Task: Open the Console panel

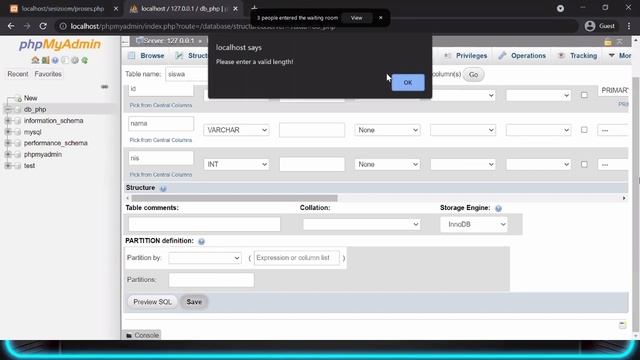Action: pos(142,335)
